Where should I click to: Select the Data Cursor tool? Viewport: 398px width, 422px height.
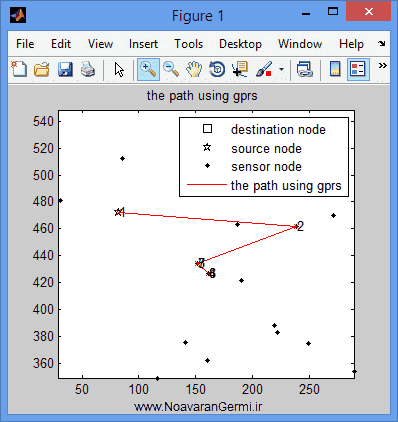coord(240,69)
